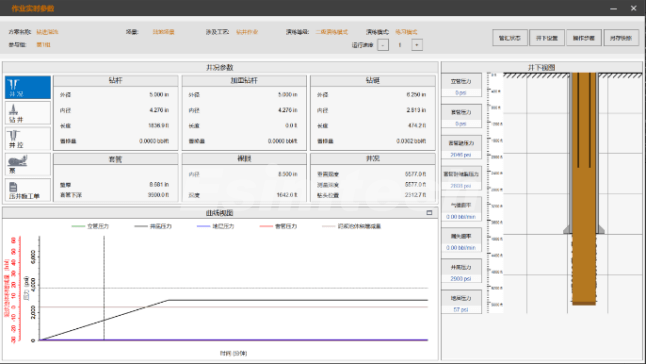Click 钻铤 outer diameter value 6.250 in
Screen dimensions: 646x364
[416, 95]
